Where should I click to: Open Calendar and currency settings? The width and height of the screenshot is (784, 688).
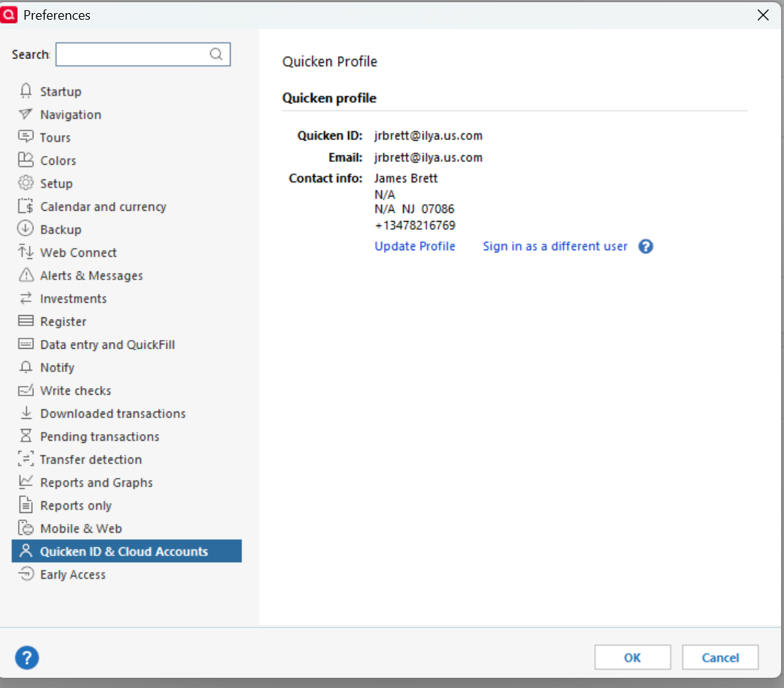pos(103,206)
